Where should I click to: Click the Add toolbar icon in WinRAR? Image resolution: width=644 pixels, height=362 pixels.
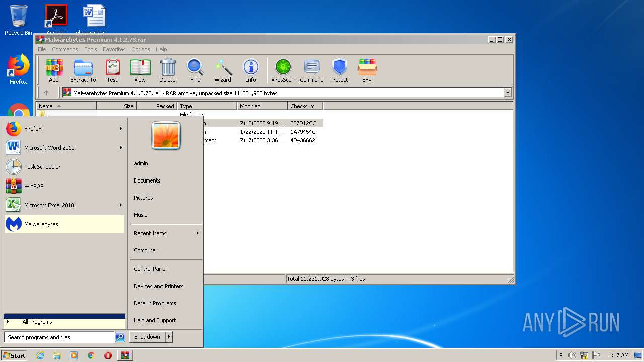(54, 71)
